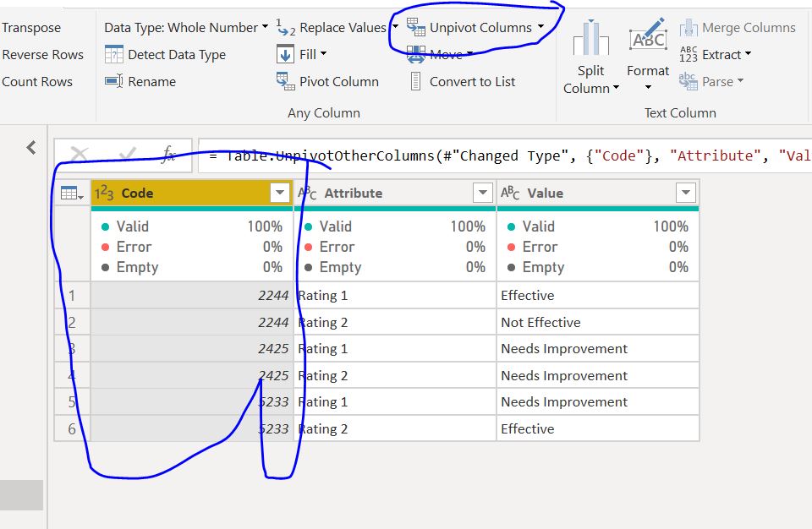Collapse the queries pane with the chevron
This screenshot has height=529, width=812.
pyautogui.click(x=31, y=148)
